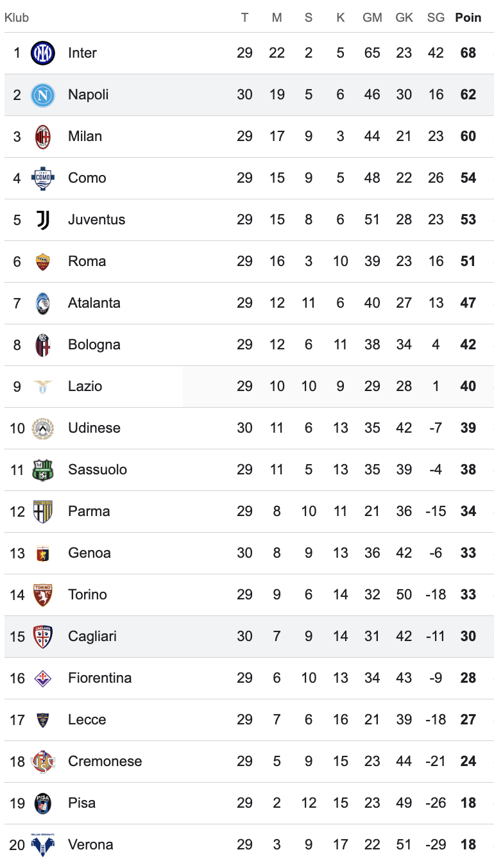Select the Cremonese team name
The width and height of the screenshot is (494, 868).
pos(105,762)
